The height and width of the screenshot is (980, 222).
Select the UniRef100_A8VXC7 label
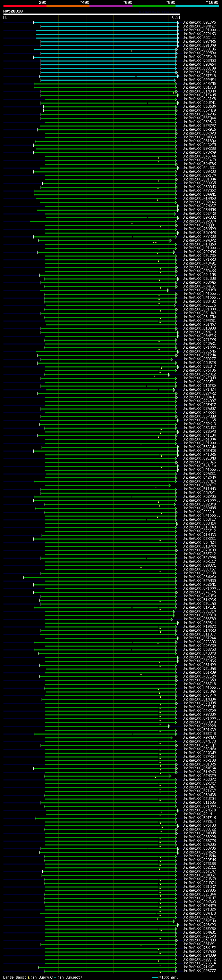pos(199,485)
